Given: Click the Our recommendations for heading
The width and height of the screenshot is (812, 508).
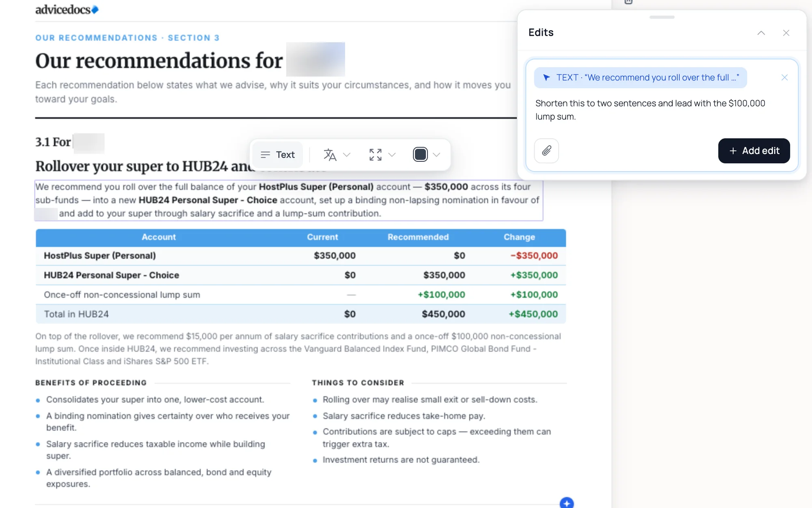Looking at the screenshot, I should click(x=159, y=61).
